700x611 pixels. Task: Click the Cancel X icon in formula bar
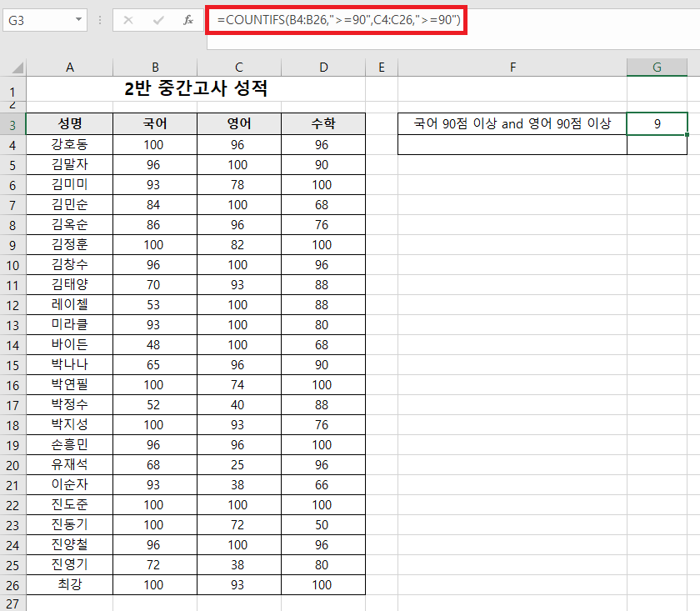[x=128, y=20]
